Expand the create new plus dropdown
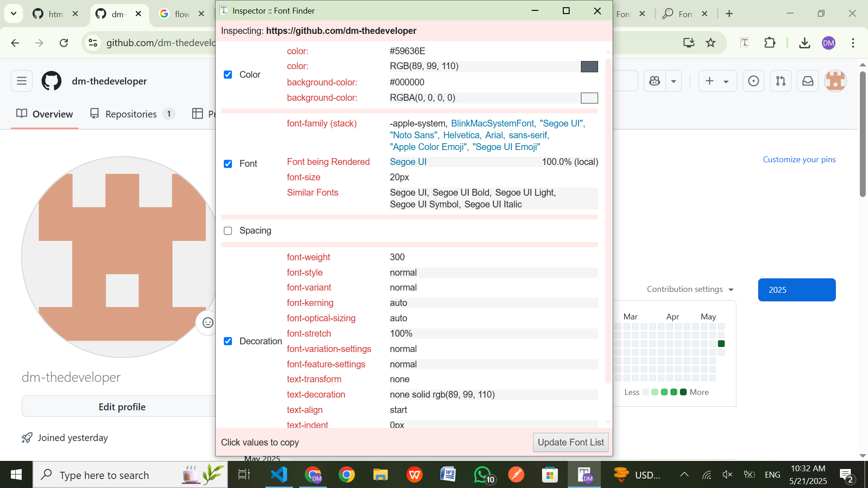868x488 pixels. point(717,81)
